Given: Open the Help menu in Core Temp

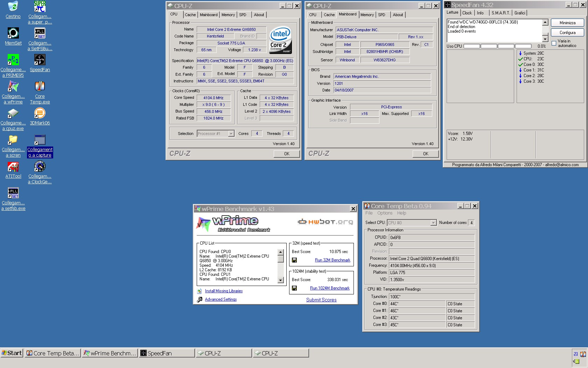Looking at the screenshot, I should pyautogui.click(x=401, y=213).
